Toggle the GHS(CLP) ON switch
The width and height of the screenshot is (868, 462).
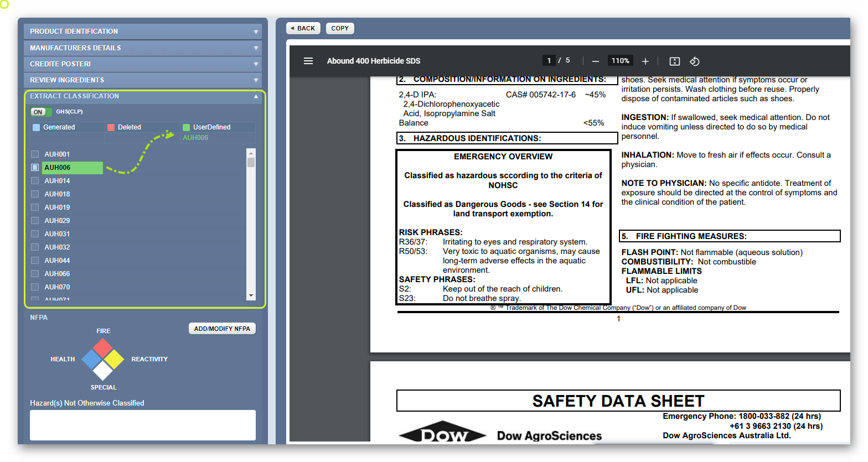pos(41,112)
